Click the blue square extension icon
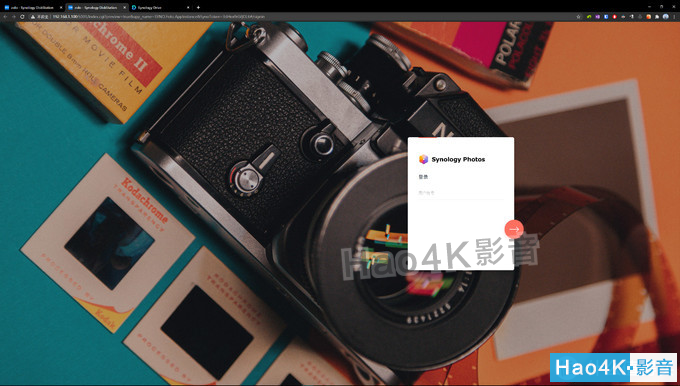Image resolution: width=680 pixels, height=386 pixels. pyautogui.click(x=606, y=16)
